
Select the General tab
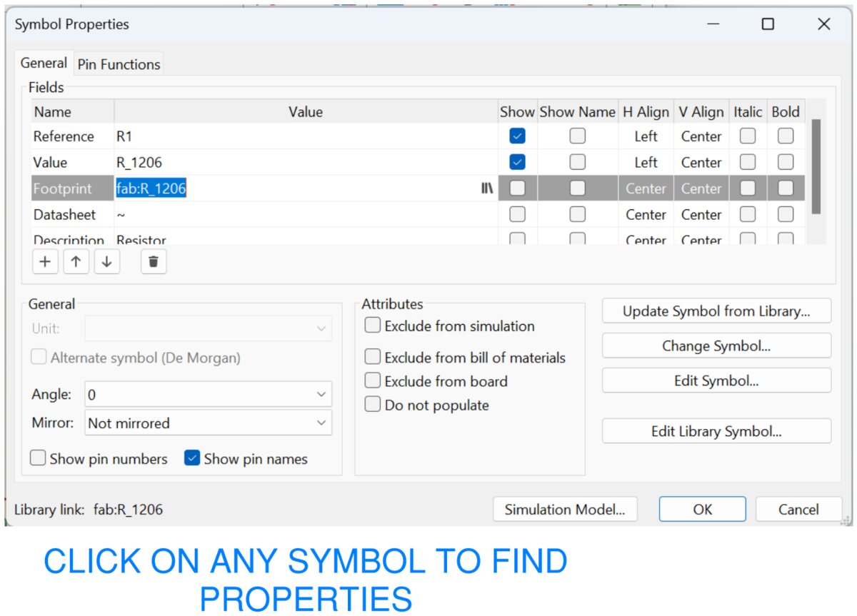[44, 64]
